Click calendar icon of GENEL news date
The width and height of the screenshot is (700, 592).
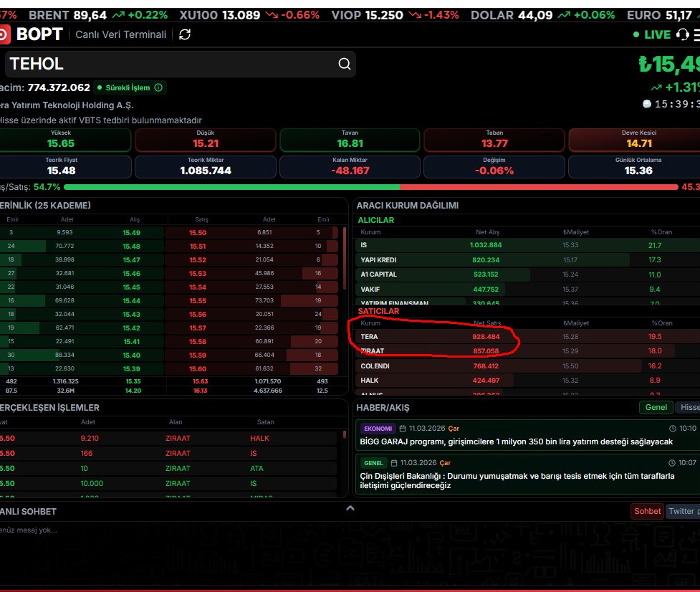pos(394,463)
